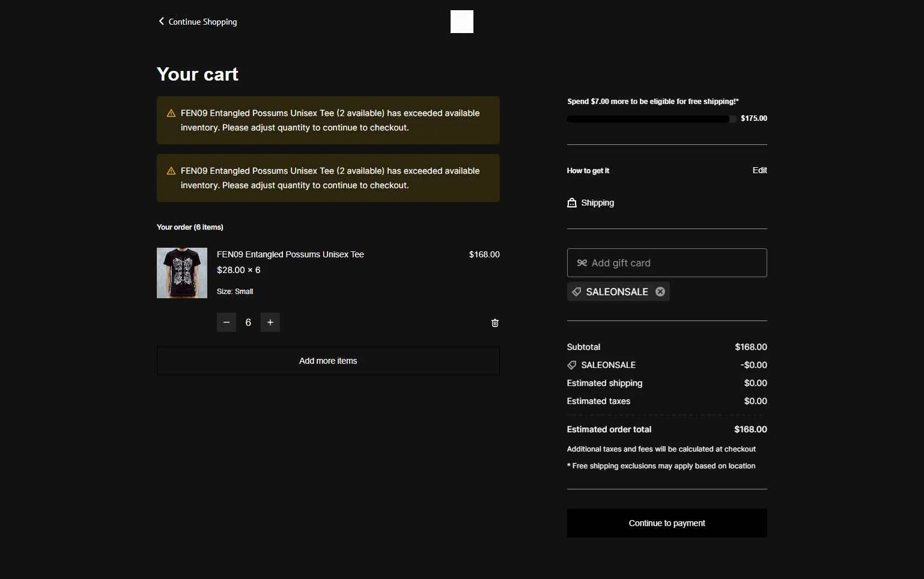Click the shipping bag icon
Image resolution: width=924 pixels, height=579 pixels.
(572, 203)
